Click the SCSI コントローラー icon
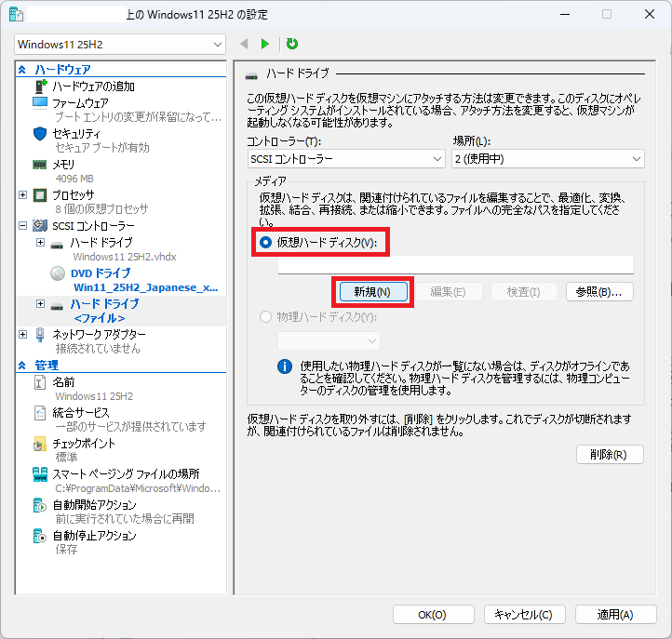The width and height of the screenshot is (672, 639). [x=40, y=225]
